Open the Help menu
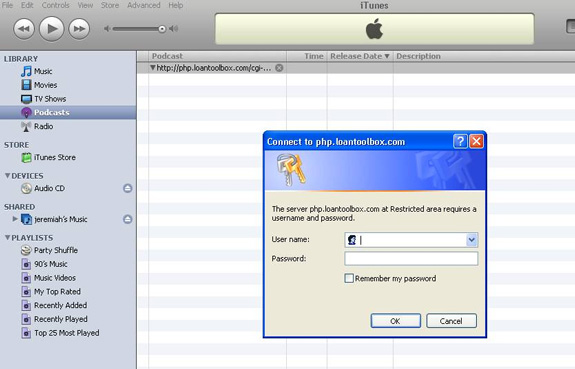Viewport: 575px width, 369px height. pyautogui.click(x=176, y=5)
